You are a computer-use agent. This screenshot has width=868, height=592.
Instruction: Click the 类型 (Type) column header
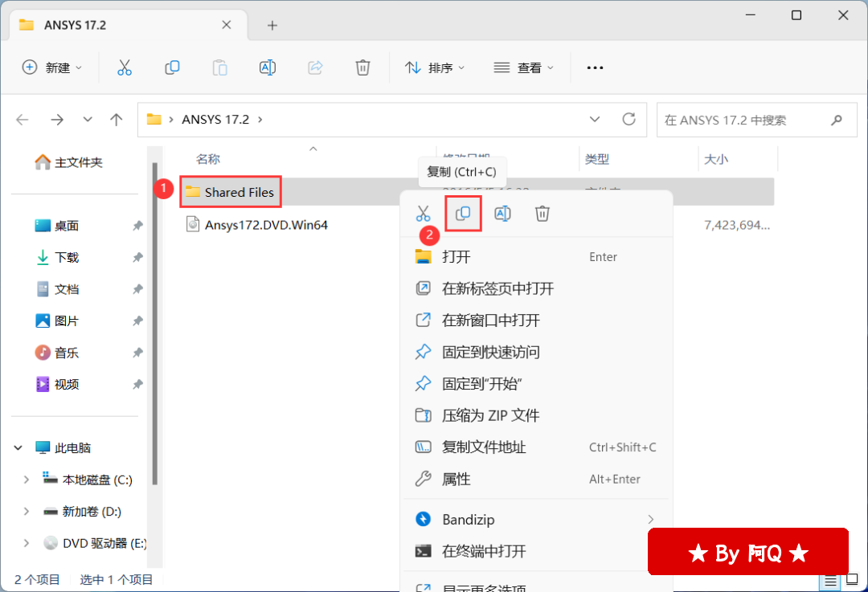tap(597, 159)
